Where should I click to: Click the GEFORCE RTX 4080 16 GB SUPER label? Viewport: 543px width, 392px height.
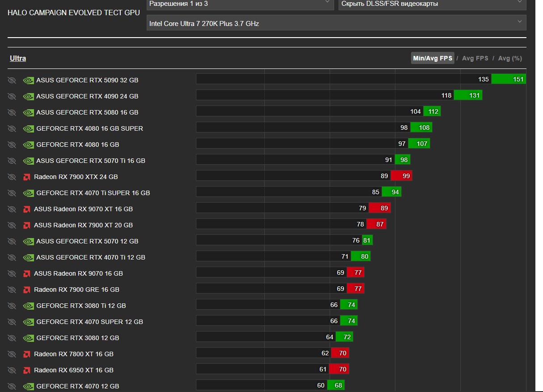point(90,128)
